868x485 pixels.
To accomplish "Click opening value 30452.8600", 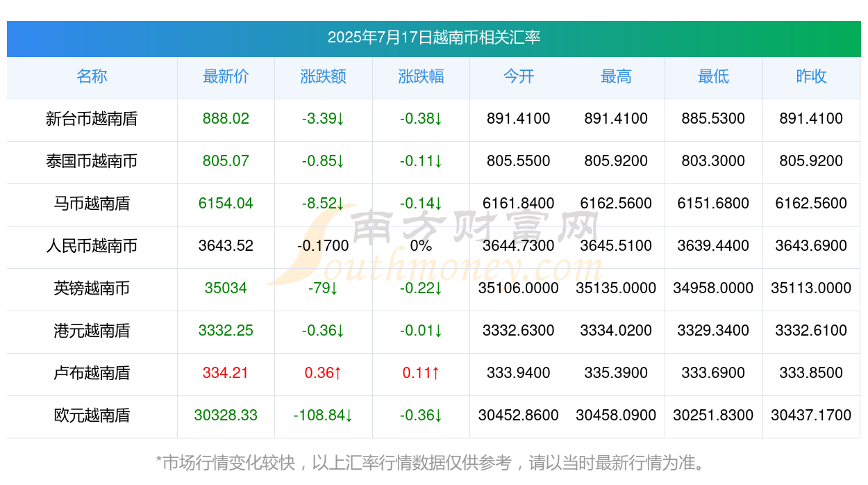I will (519, 416).
